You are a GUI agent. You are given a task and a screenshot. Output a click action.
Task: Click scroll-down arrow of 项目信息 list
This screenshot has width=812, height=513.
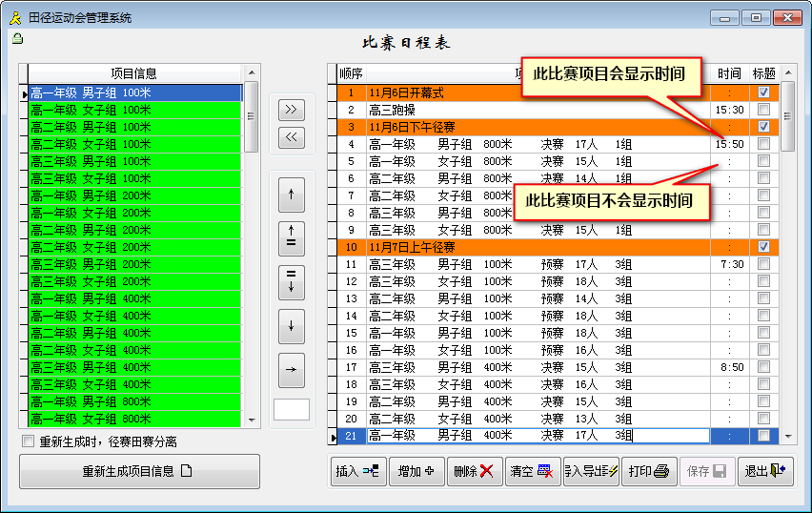pos(252,420)
